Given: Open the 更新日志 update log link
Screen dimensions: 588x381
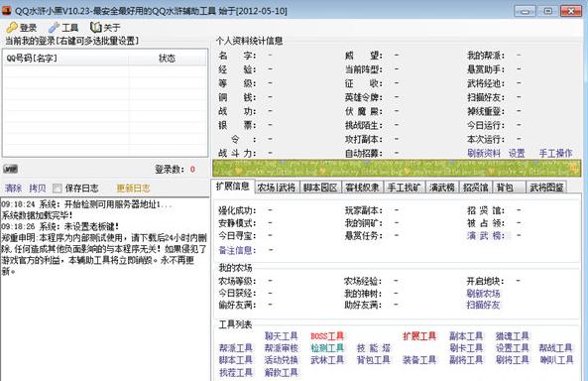Looking at the screenshot, I should [133, 189].
